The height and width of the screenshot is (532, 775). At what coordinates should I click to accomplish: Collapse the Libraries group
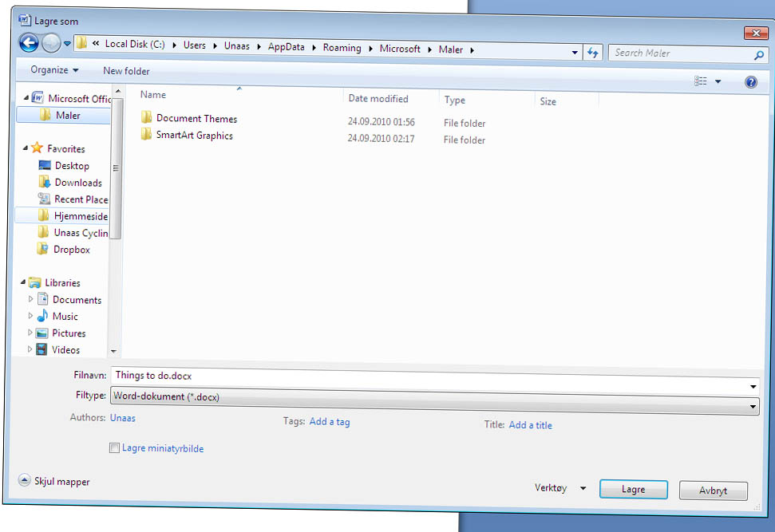[x=22, y=282]
